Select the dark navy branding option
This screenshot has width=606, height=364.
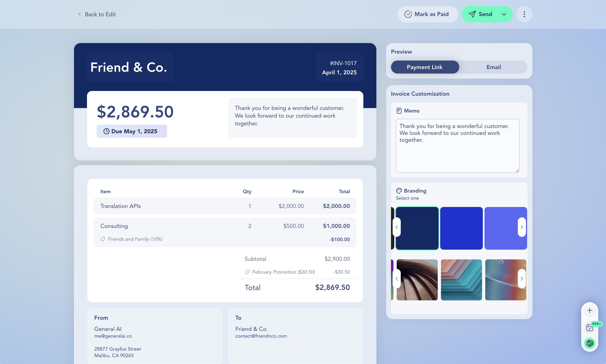point(417,228)
